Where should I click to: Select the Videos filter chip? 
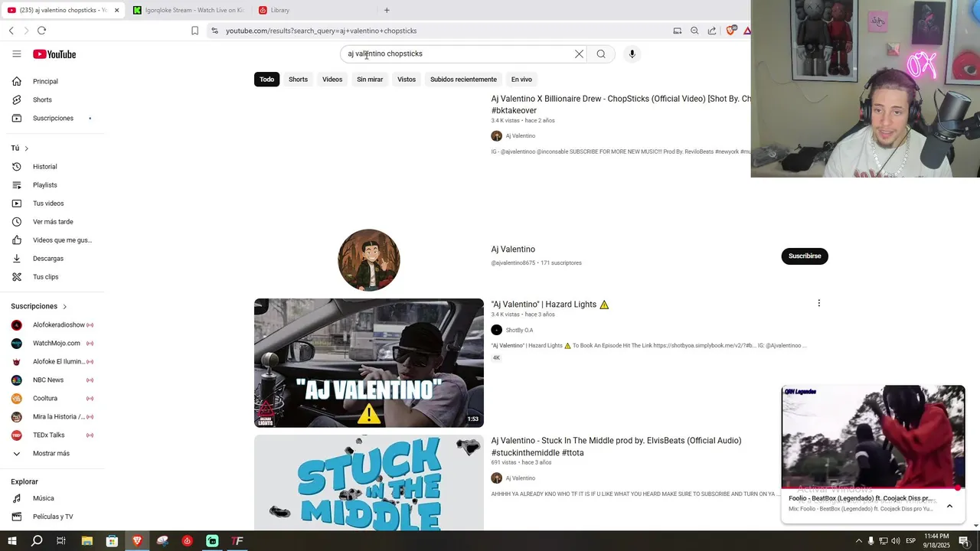pos(332,80)
